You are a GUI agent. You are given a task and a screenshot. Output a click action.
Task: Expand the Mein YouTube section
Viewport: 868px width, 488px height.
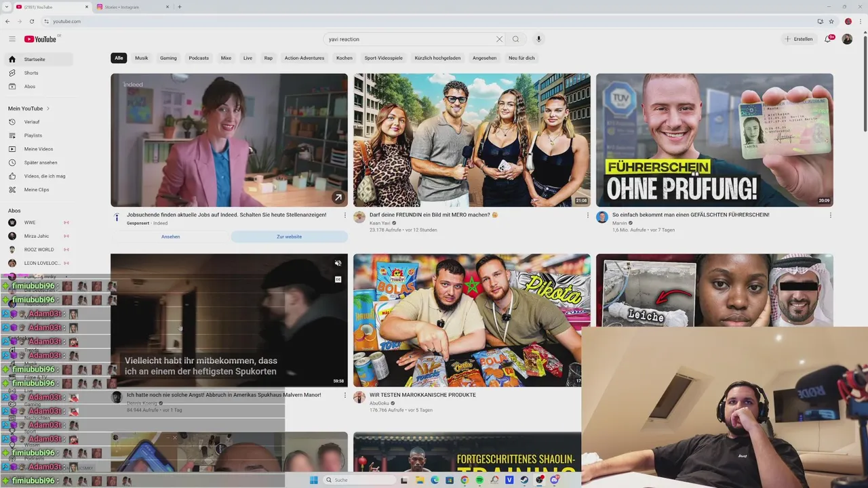tap(29, 108)
